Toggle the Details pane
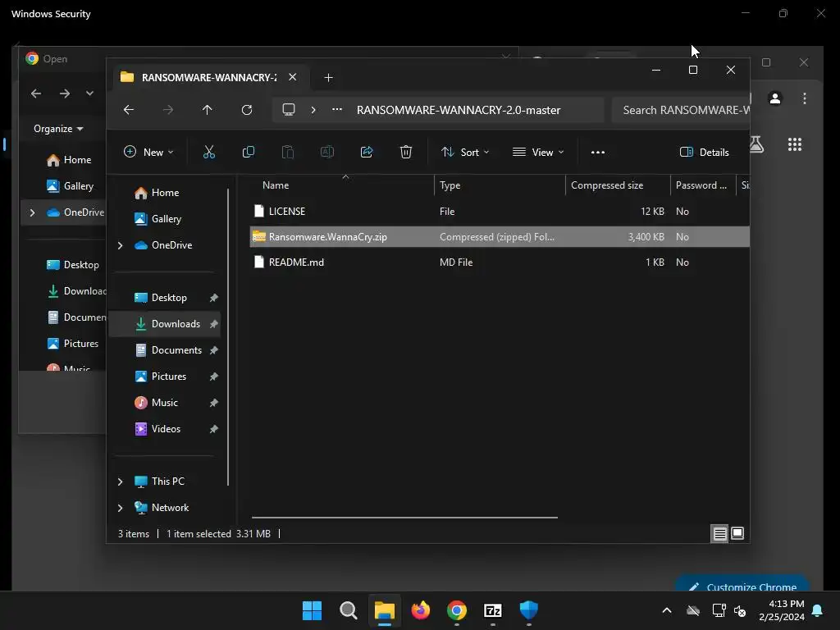The height and width of the screenshot is (630, 840). [705, 152]
